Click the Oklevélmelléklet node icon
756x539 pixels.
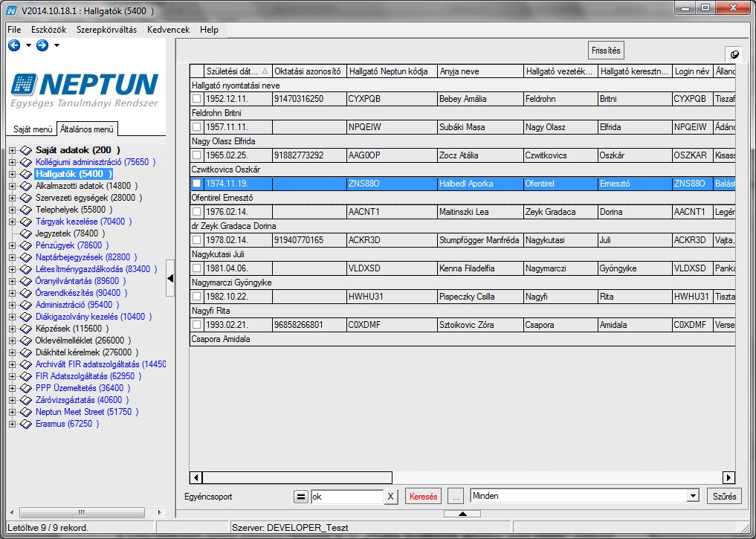pos(25,340)
